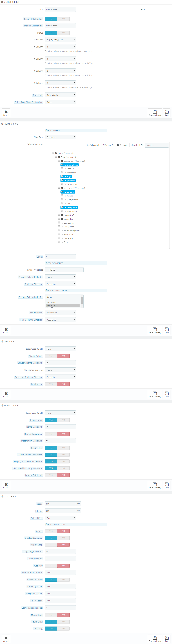This screenshot has height=644, width=172.
Task: Click Cancel icon in General Options section
Action: (6, 112)
